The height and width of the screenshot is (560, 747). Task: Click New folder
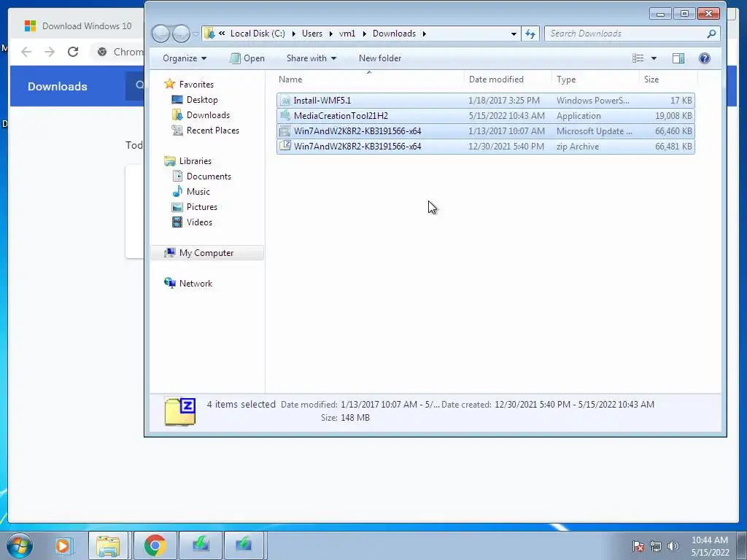(379, 58)
